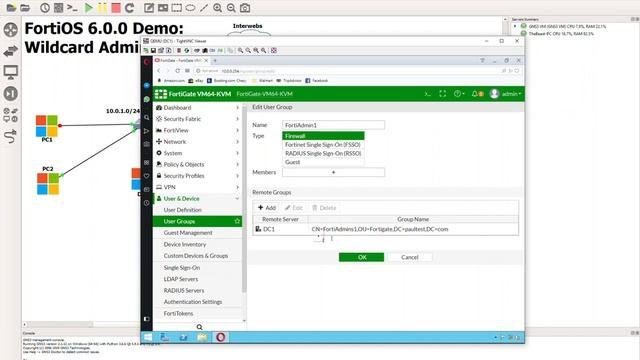The image size is (640, 360).
Task: Expand Security Profiles menu chevron
Action: [237, 176]
